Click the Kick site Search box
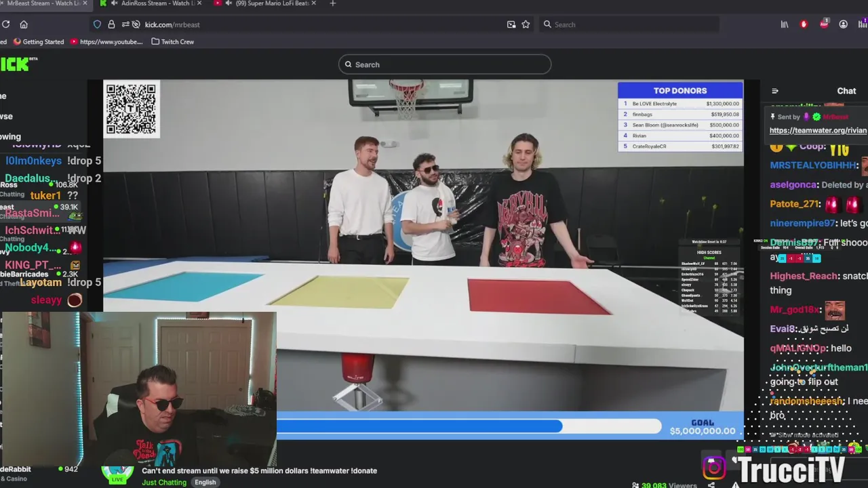 [445, 64]
